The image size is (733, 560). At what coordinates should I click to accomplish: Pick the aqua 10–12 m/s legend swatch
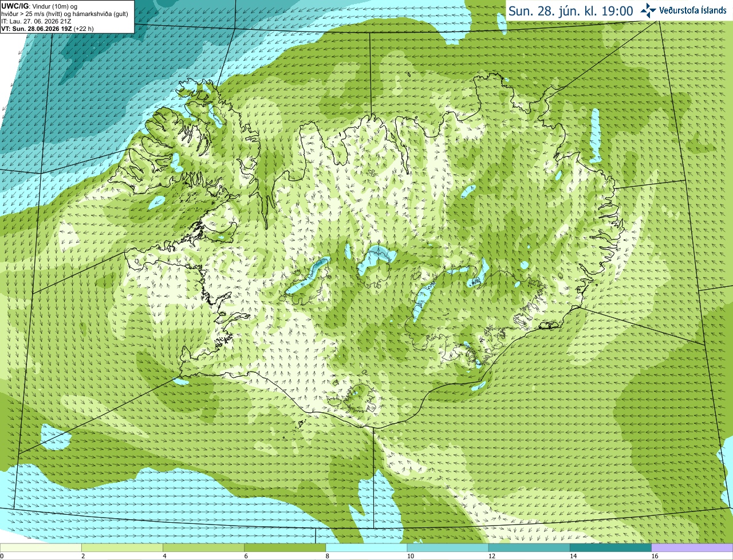click(448, 548)
